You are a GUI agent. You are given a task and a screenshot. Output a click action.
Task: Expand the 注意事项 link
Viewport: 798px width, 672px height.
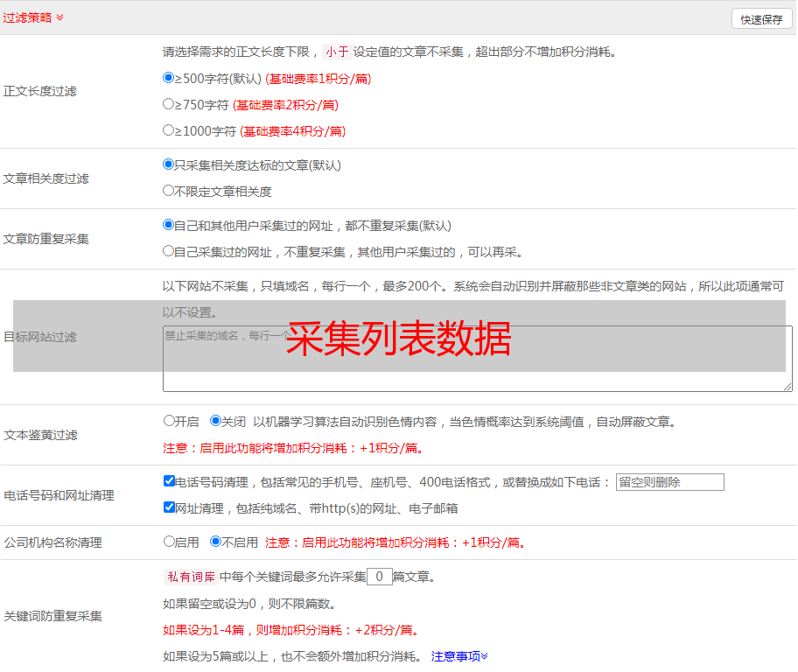(459, 656)
